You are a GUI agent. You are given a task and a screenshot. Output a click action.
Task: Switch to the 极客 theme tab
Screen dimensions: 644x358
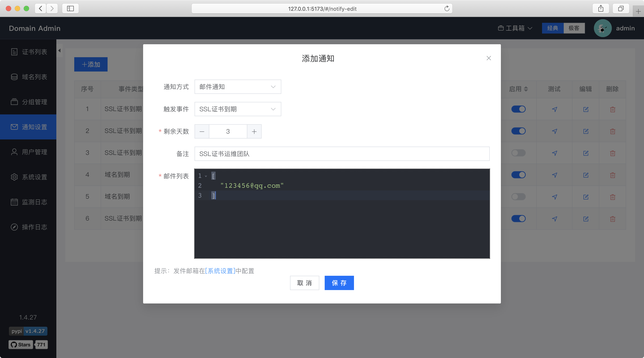click(574, 28)
